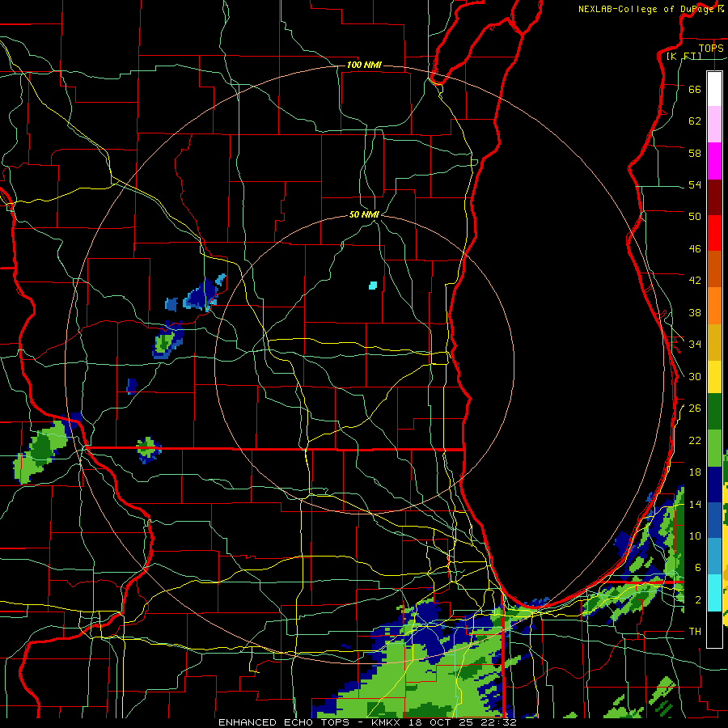The height and width of the screenshot is (728, 728).
Task: Click the "K FT" legend units label
Action: [684, 56]
